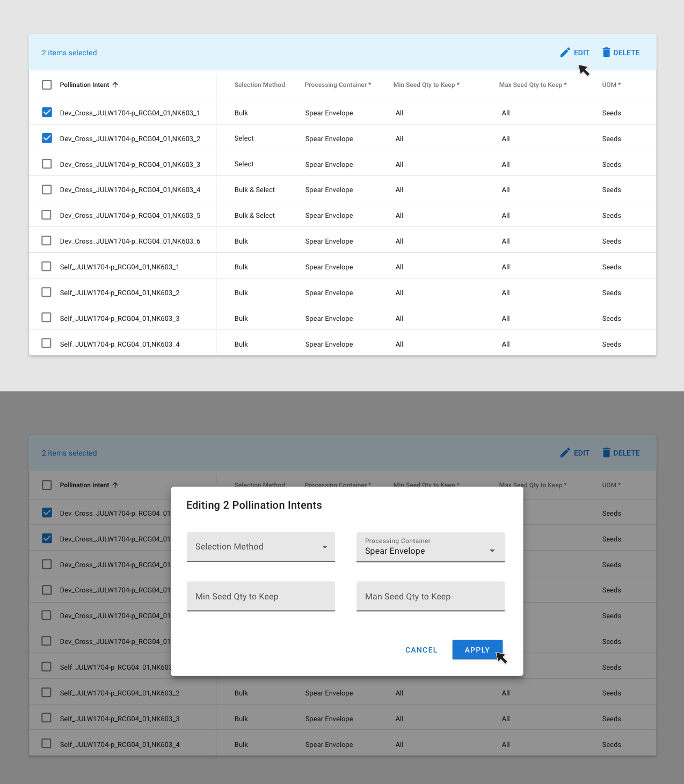Check Self NK603_1 row checkbox in upper table
The height and width of the screenshot is (784, 684).
(x=47, y=266)
